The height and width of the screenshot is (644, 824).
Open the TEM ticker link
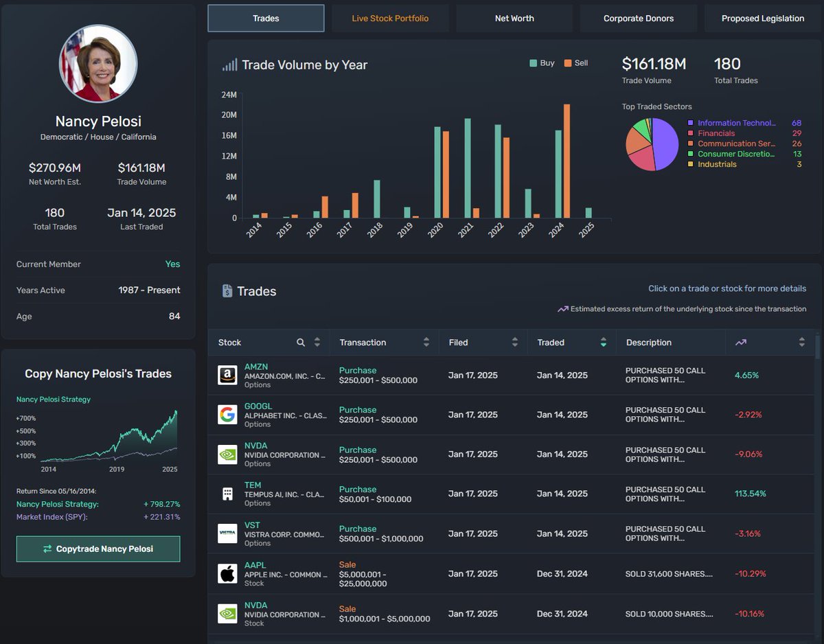click(x=253, y=485)
